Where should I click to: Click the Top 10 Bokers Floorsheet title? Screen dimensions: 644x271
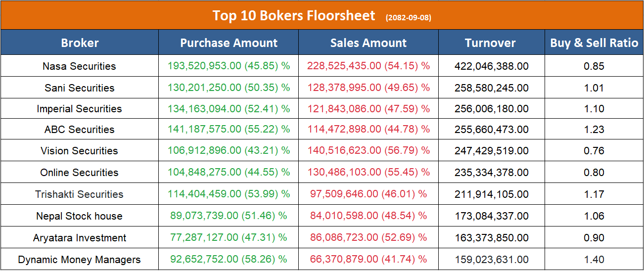(294, 16)
